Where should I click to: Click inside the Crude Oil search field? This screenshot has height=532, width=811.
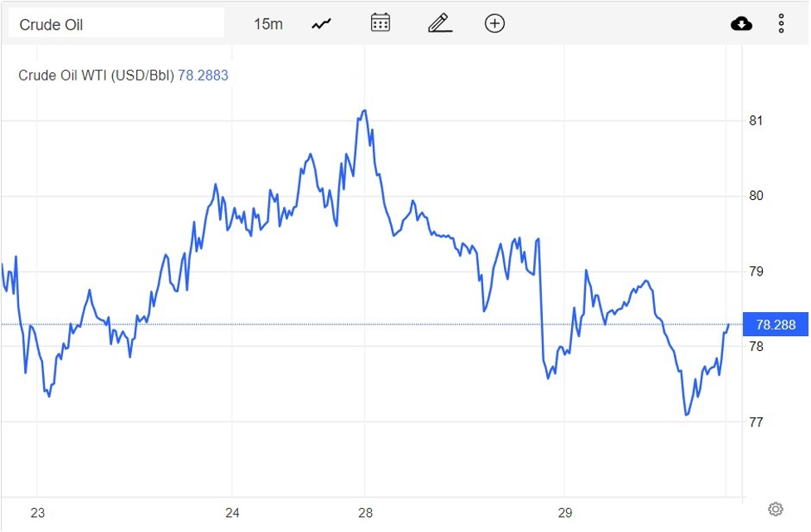pyautogui.click(x=116, y=22)
